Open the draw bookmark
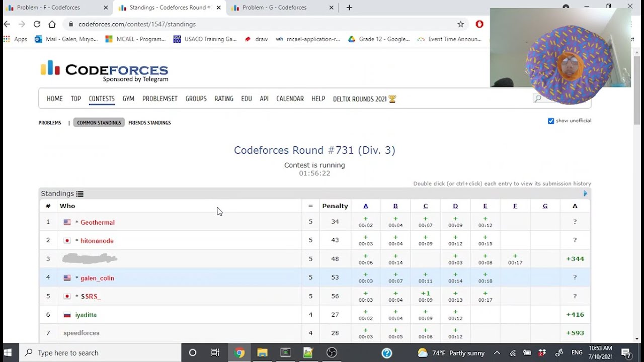The width and height of the screenshot is (644, 362). tap(256, 39)
